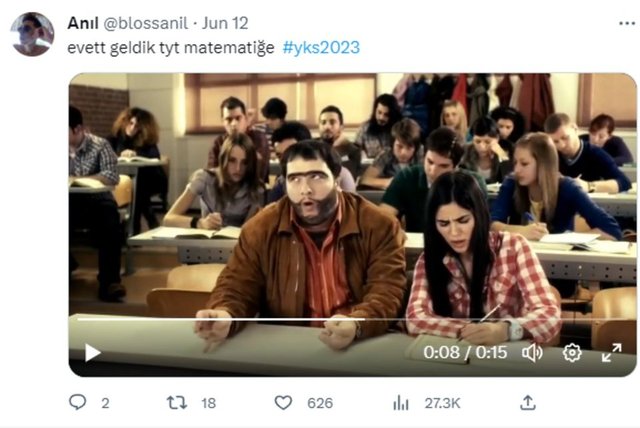Open video settings gear icon

click(572, 353)
